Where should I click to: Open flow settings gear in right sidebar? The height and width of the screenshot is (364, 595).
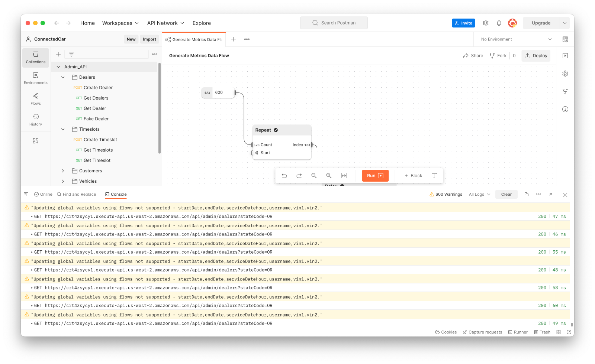point(565,74)
